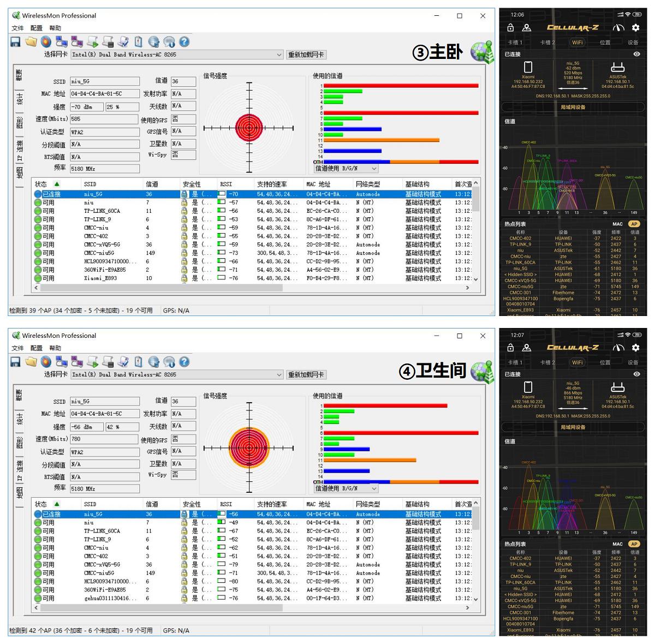Click the purple network computers icon in the upper WirelessMon toolbar
This screenshot has width=655, height=644.
pos(77,41)
